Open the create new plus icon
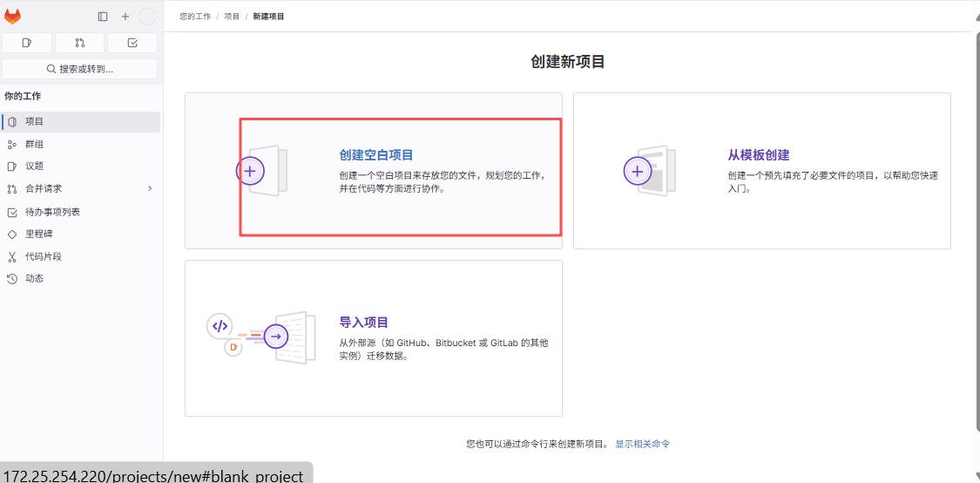This screenshot has height=483, width=980. [x=125, y=17]
